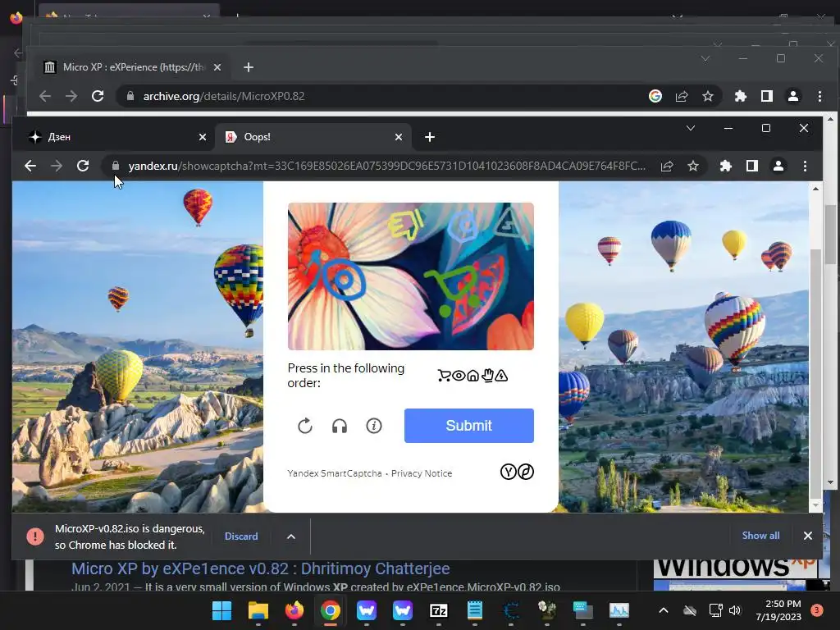This screenshot has height=630, width=840.
Task: Open Firefox from taskbar
Action: pos(294,610)
